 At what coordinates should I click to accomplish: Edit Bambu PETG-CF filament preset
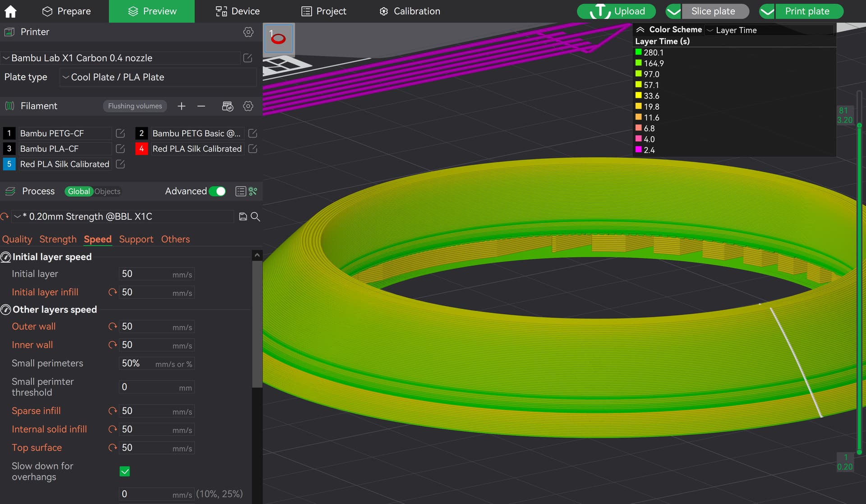[x=120, y=133]
